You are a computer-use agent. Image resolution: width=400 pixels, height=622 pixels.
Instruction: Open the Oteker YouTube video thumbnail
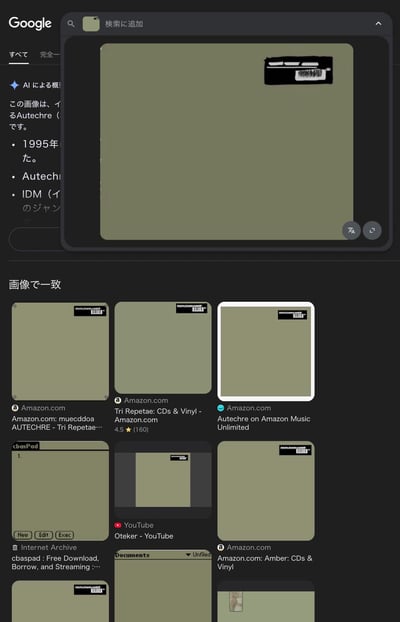pyautogui.click(x=163, y=480)
